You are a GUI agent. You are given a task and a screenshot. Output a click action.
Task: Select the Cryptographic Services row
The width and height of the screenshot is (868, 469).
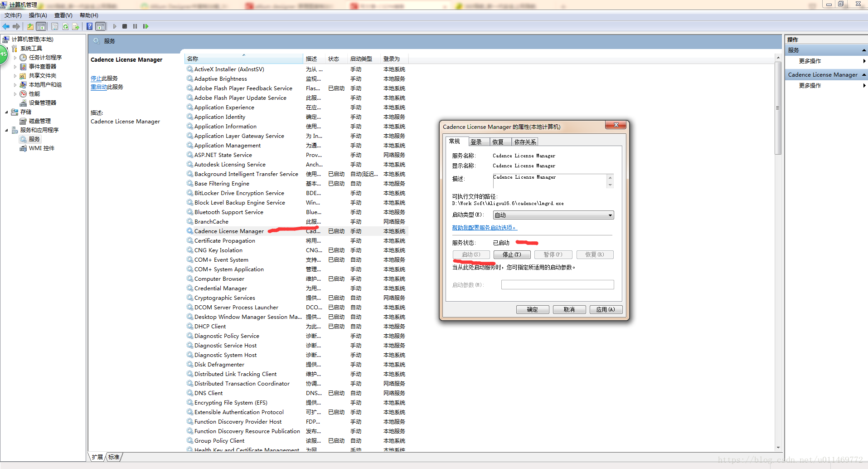click(296, 298)
